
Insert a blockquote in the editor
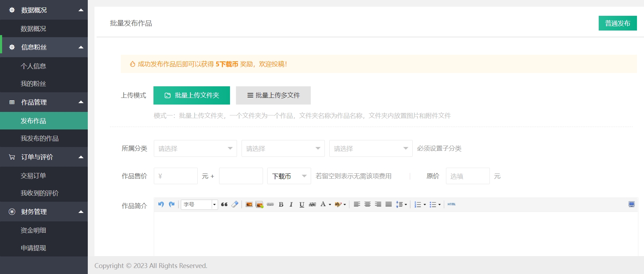coord(224,204)
